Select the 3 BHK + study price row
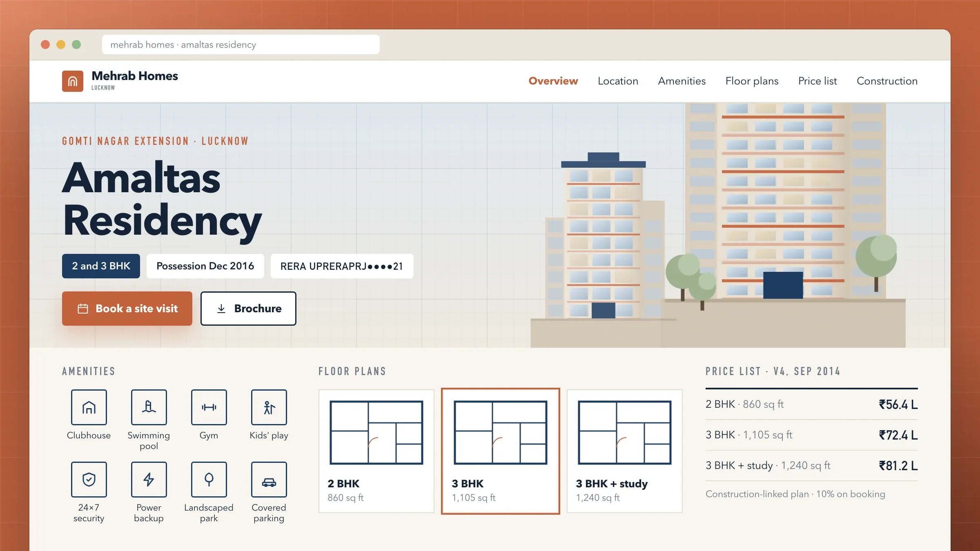 click(x=812, y=466)
